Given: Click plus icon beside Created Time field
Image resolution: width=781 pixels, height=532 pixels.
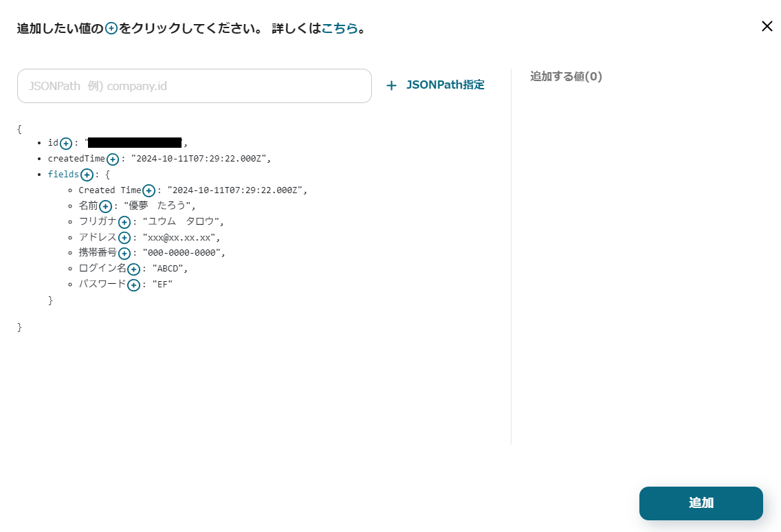Looking at the screenshot, I should 148,191.
